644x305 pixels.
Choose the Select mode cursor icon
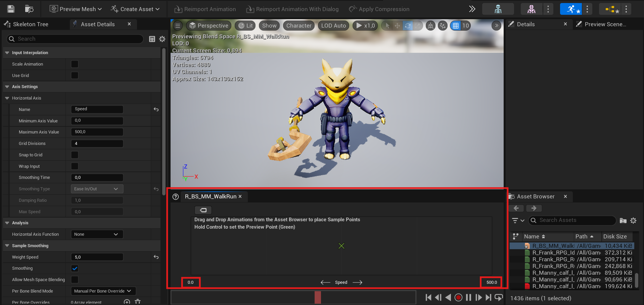(x=387, y=26)
